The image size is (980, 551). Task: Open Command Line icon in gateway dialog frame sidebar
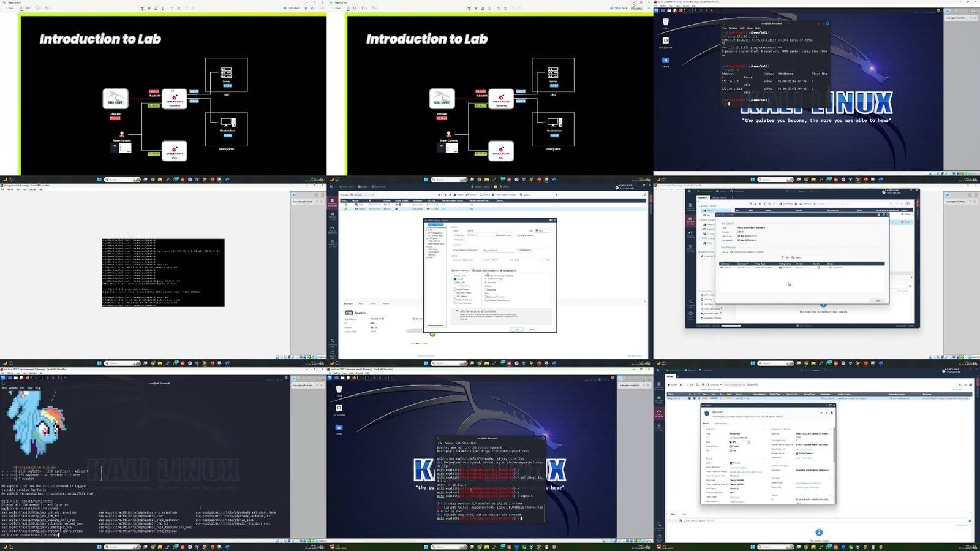click(332, 343)
